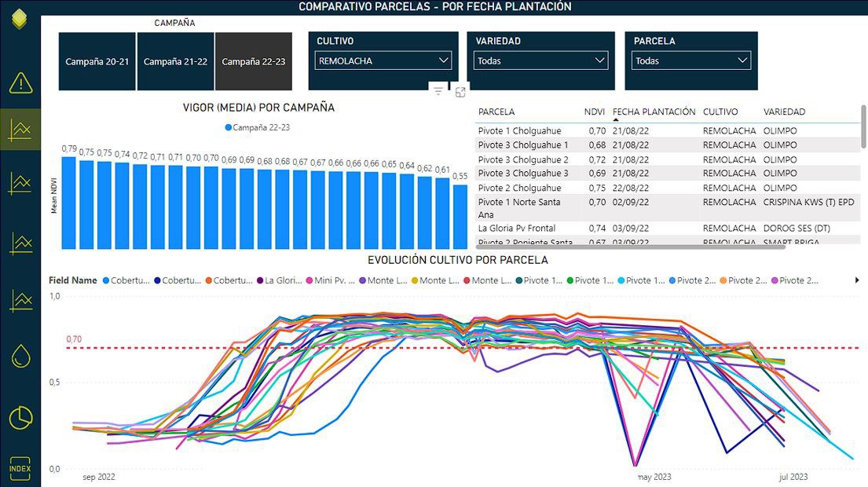Click the stacked layers logo icon
The image size is (868, 487).
click(20, 19)
